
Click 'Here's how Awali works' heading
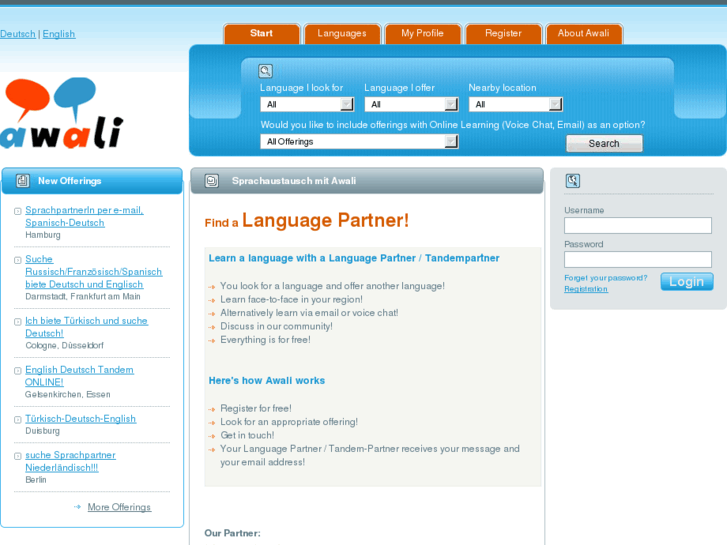coord(267,380)
